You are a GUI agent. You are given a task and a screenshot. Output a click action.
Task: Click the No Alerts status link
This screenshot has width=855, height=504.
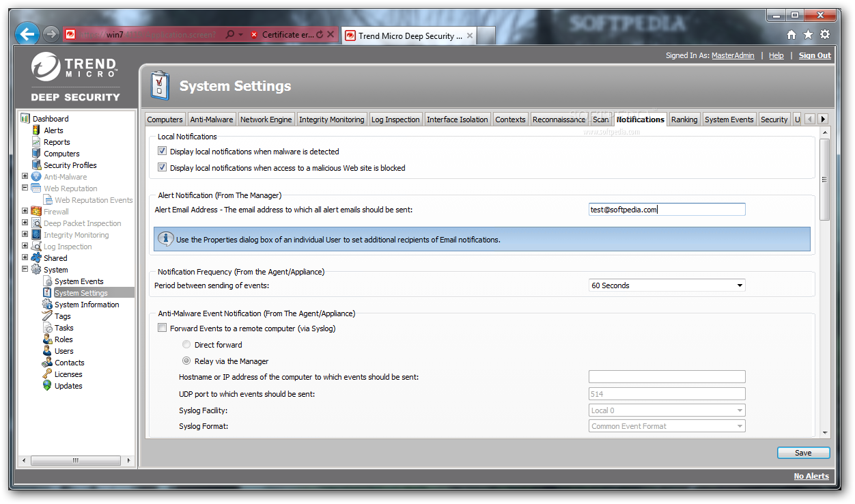click(x=811, y=476)
